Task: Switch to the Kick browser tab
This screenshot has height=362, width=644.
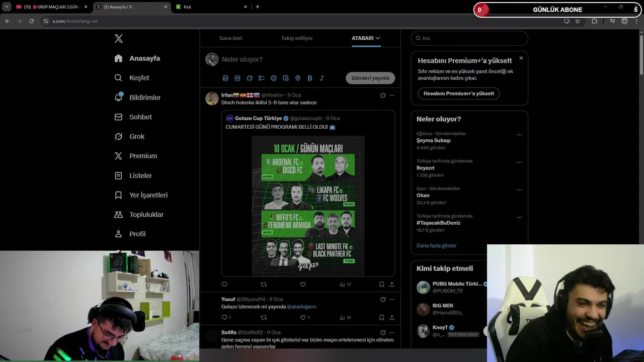Action: 211,7
